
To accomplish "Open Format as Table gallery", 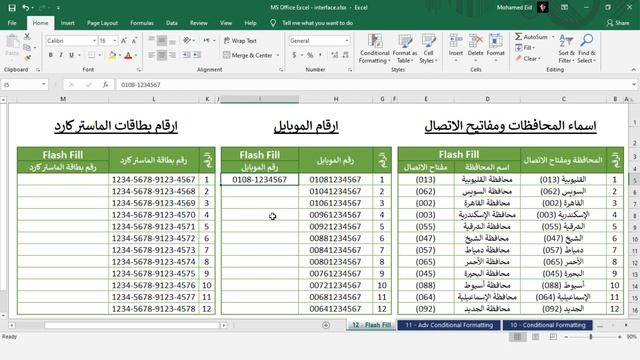I will pos(405,49).
